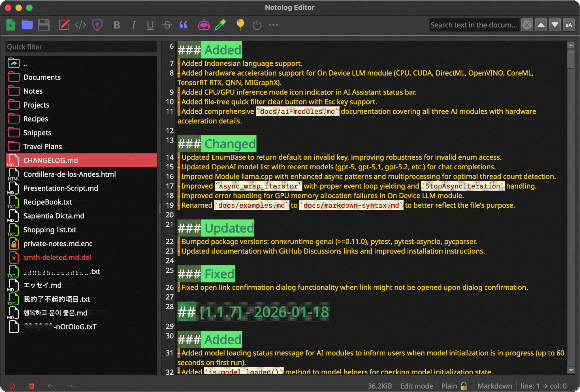The height and width of the screenshot is (392, 580).
Task: Toggle italic formatting
Action: (x=133, y=25)
